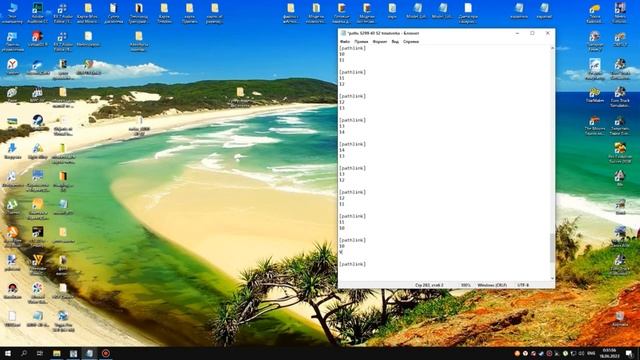Click the Notepad scrollbar up arrow

[x=553, y=48]
